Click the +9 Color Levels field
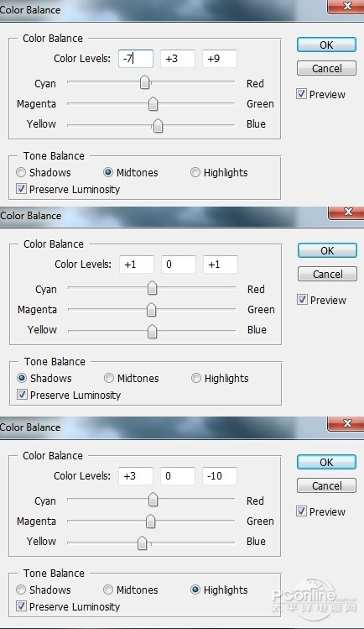 [220, 59]
